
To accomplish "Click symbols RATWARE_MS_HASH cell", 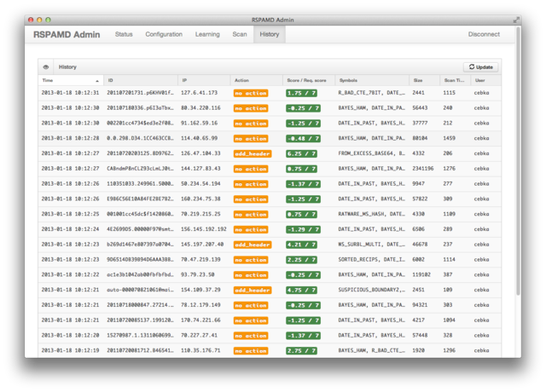I will coord(372,214).
